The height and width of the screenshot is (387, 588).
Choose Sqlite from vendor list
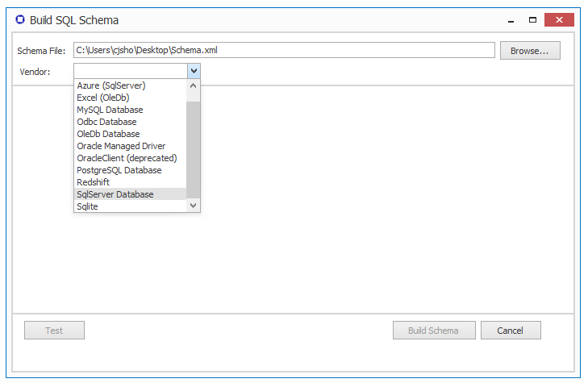[x=130, y=206]
